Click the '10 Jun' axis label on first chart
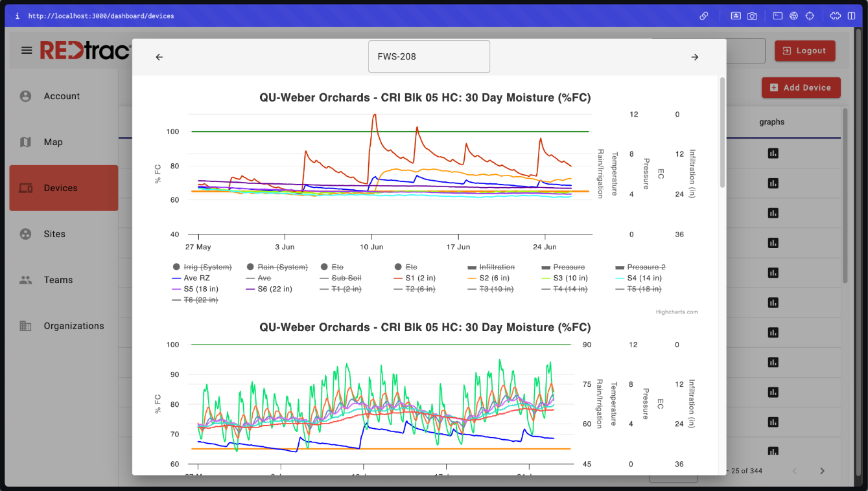Viewport: 868px width, 491px height. (x=371, y=247)
